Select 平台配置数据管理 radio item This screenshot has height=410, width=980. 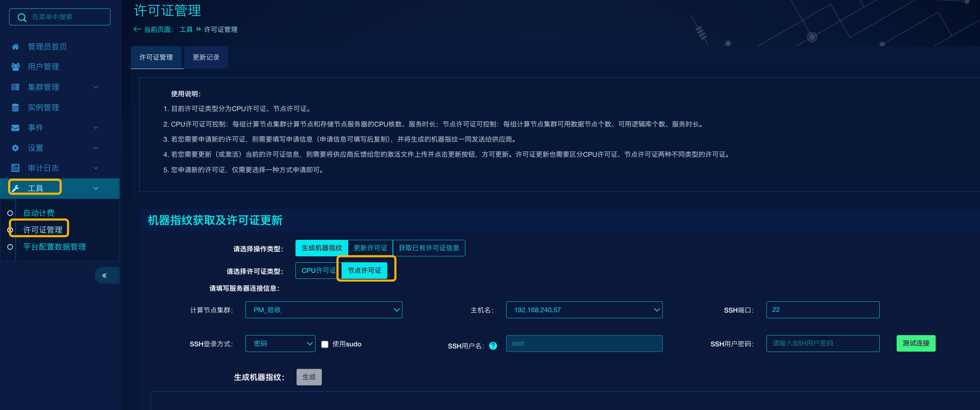coord(10,247)
